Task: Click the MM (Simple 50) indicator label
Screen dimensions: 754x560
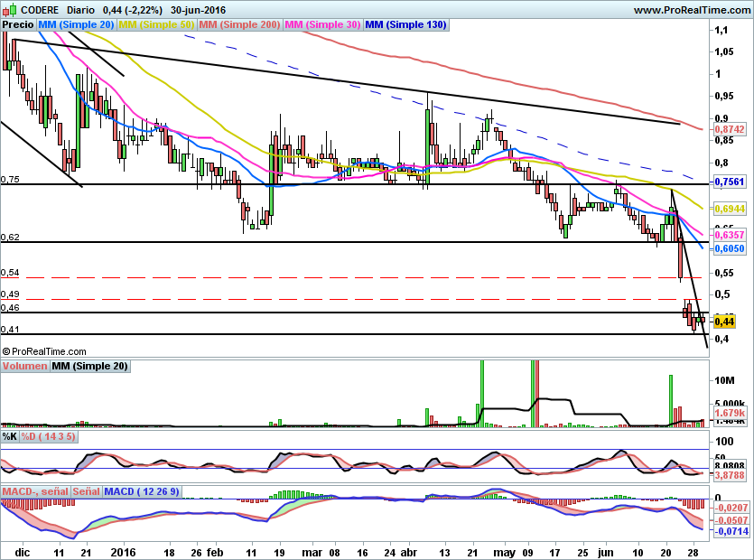Action: click(x=156, y=25)
